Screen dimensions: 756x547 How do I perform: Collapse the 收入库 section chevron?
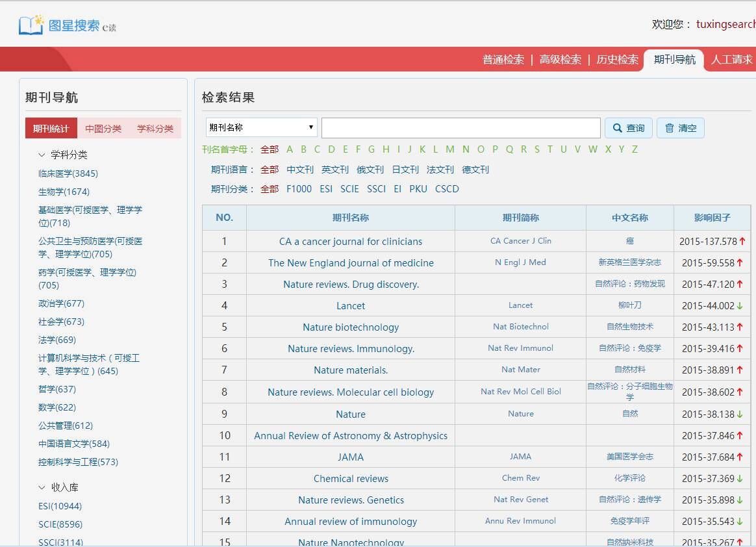[x=42, y=487]
